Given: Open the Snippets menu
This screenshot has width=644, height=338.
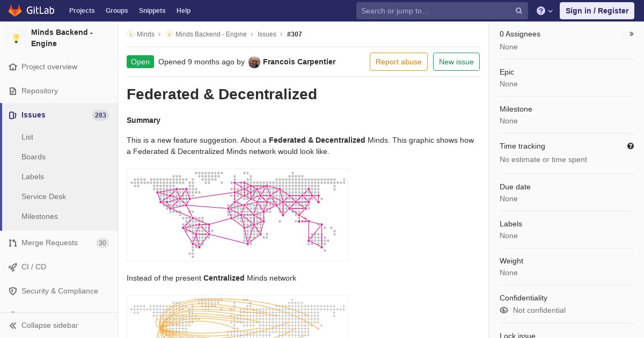Looking at the screenshot, I should click(x=152, y=11).
